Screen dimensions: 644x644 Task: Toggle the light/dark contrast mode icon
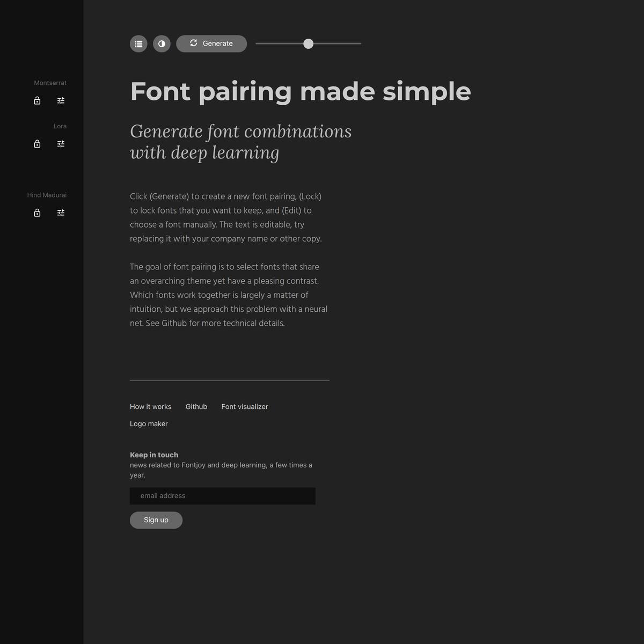click(x=162, y=44)
